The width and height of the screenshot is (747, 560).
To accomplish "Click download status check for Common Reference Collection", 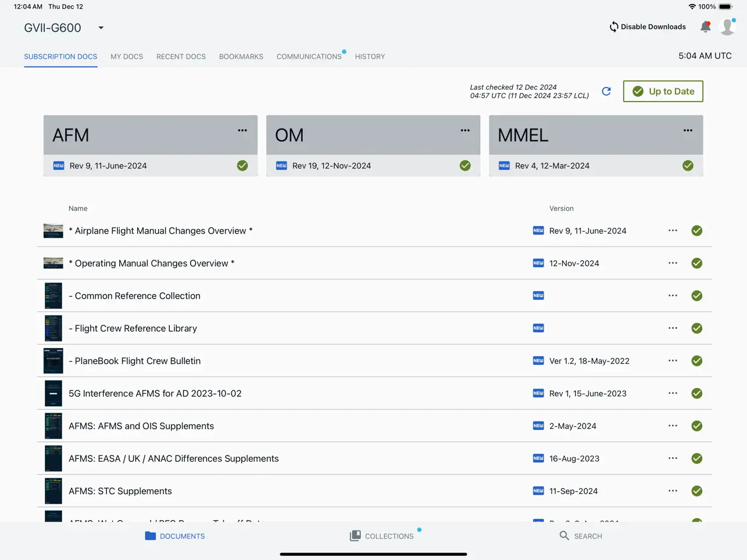I will (x=697, y=296).
